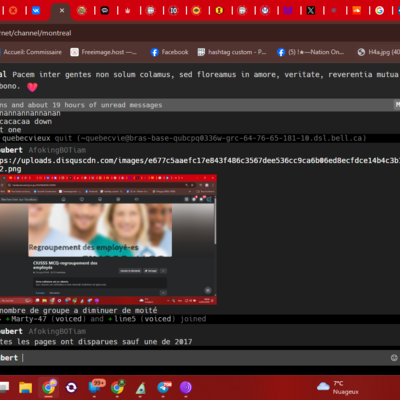Open the disquscdn uploaded image link
Image resolution: width=400 pixels, height=400 pixels.
coord(200,165)
